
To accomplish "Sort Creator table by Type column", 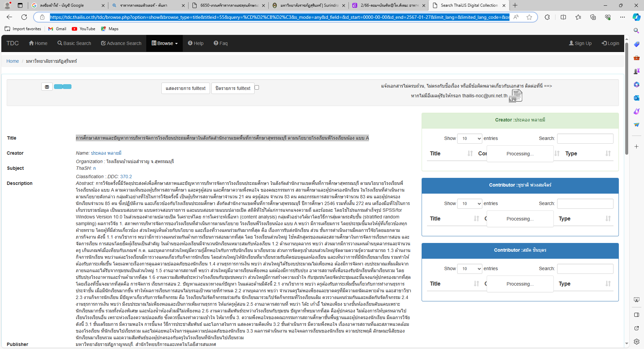I will tap(587, 153).
